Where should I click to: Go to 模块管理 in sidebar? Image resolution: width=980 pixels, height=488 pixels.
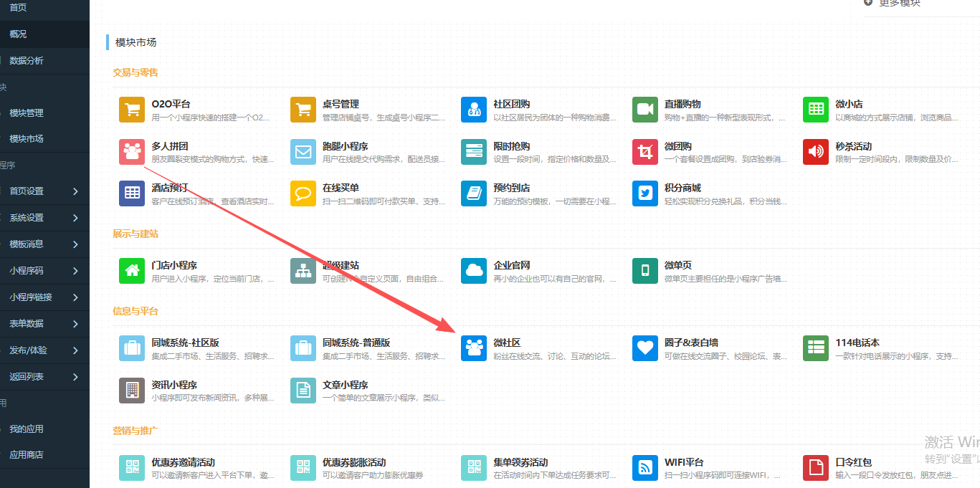[x=27, y=113]
